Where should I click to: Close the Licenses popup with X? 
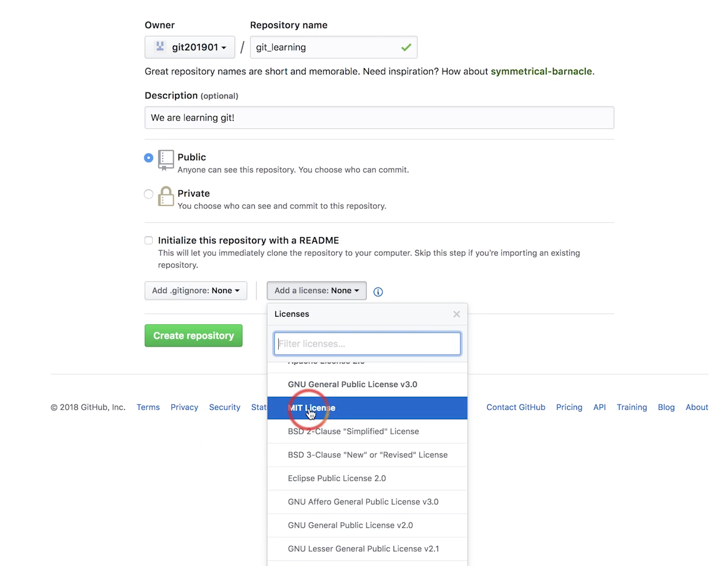tap(456, 314)
